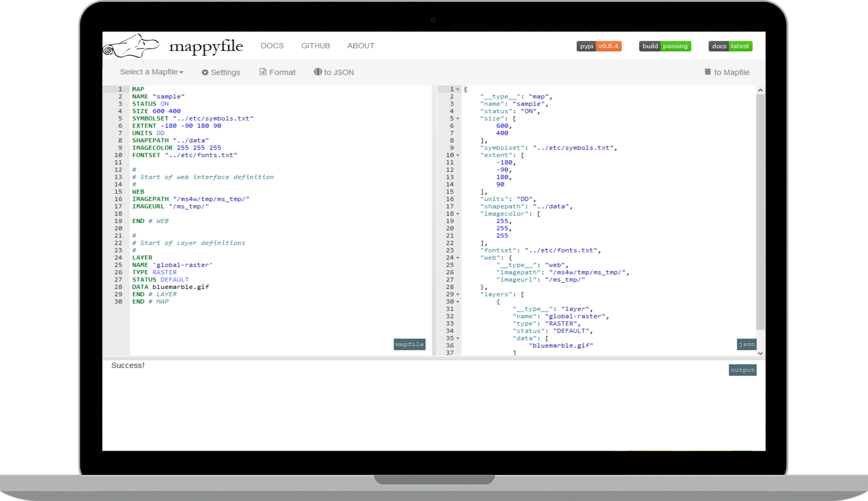
Task: Click "name": "global-raster" in JSON editor
Action: click(x=561, y=317)
